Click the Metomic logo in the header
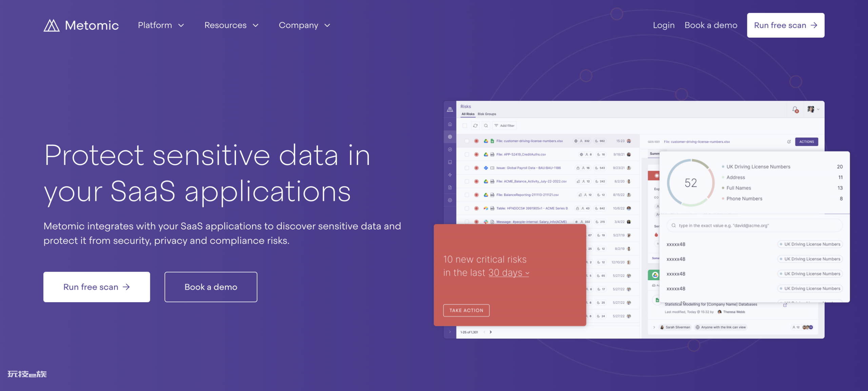The width and height of the screenshot is (868, 391). tap(81, 25)
